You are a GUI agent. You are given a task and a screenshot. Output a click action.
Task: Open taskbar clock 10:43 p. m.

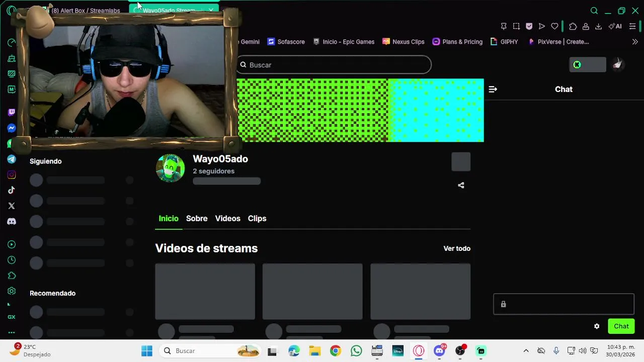click(x=621, y=350)
